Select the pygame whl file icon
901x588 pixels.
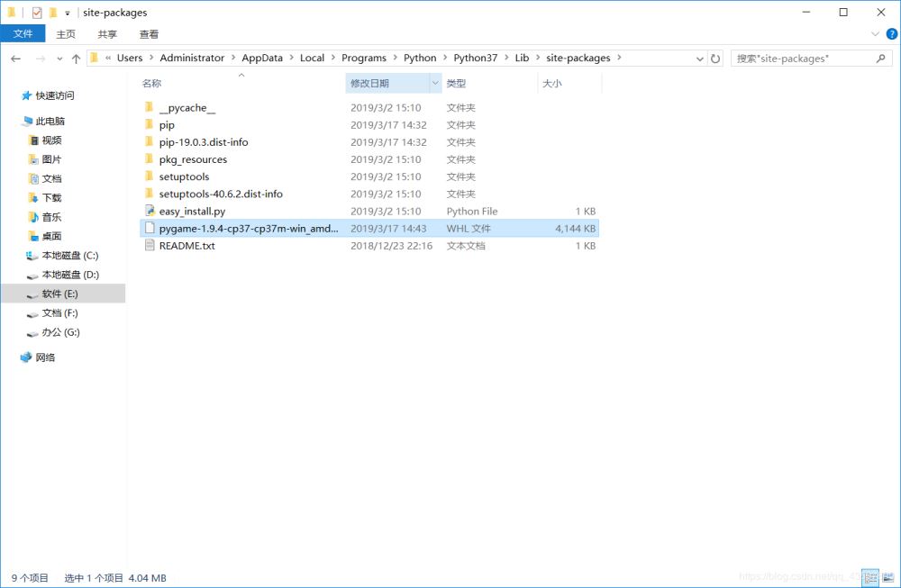tap(150, 228)
